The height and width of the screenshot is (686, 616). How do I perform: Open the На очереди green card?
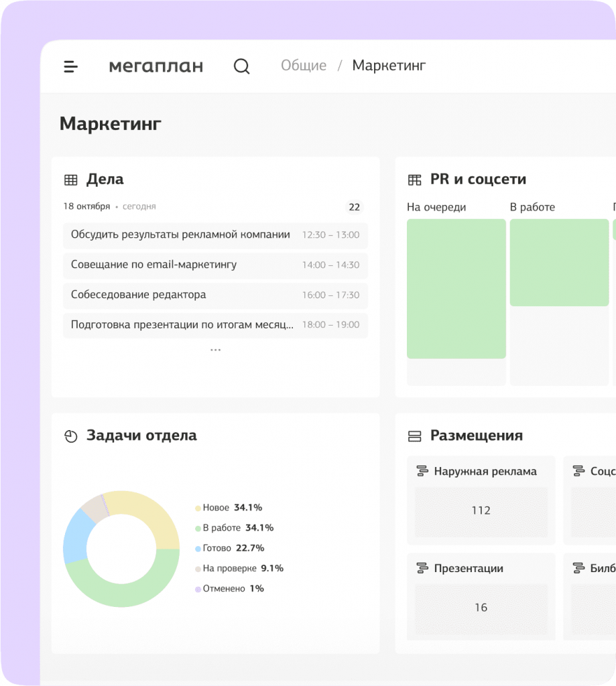click(456, 289)
